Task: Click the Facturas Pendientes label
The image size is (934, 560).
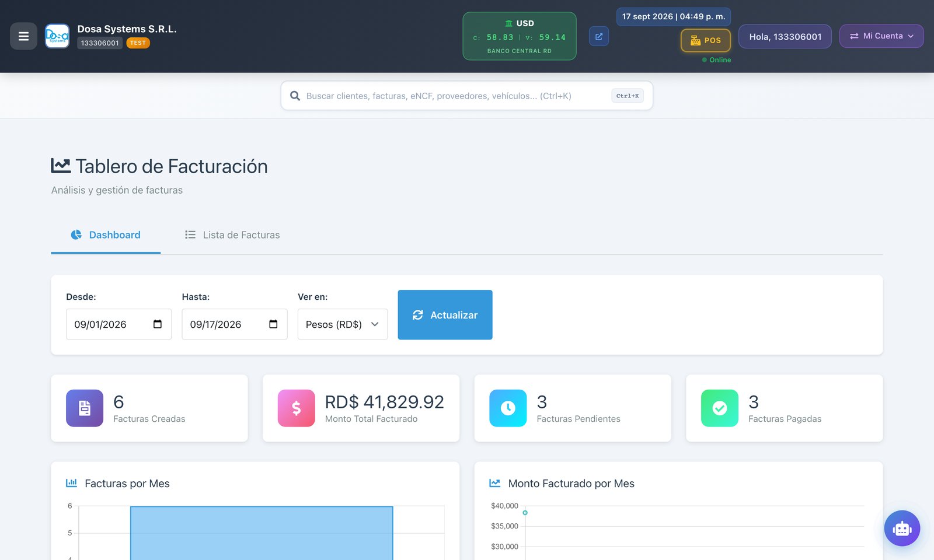Action: [578, 419]
